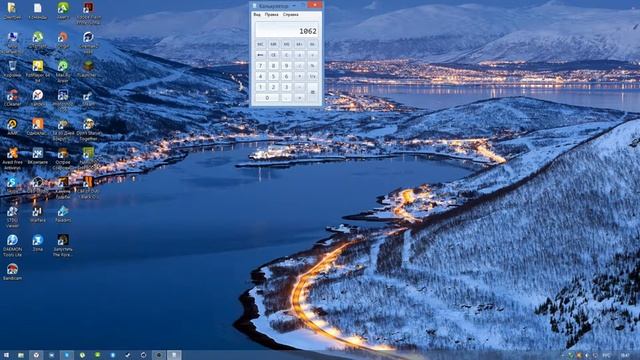The image size is (640, 360).
Task: Click the calculator digit 9 key
Action: click(x=287, y=65)
